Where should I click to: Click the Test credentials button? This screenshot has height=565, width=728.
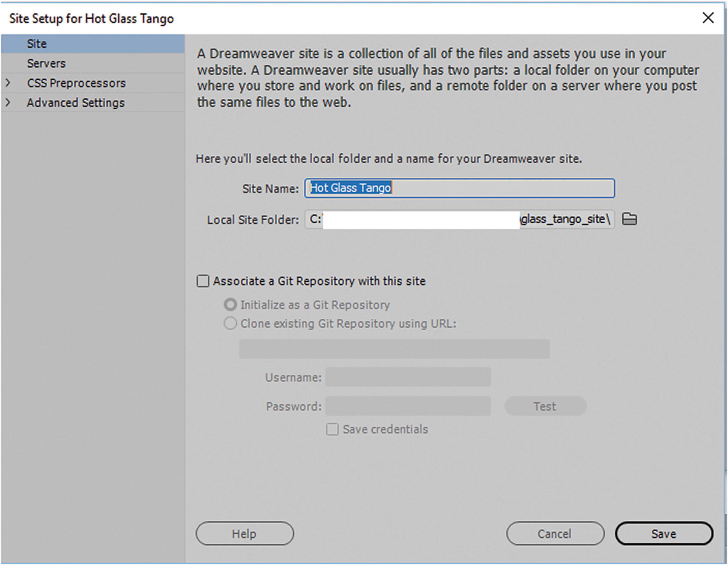tap(545, 406)
